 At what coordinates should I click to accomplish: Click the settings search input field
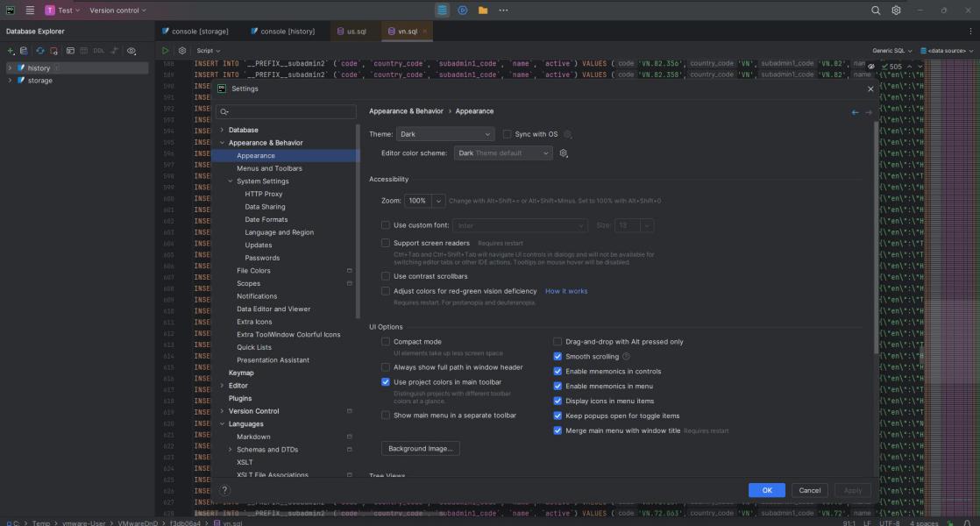(289, 112)
